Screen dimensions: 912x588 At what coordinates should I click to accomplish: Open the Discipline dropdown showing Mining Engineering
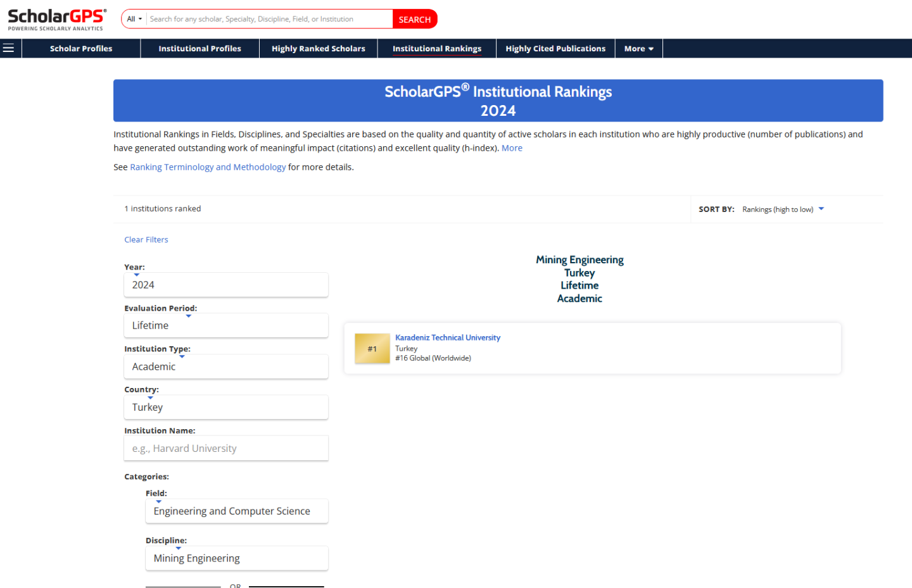(x=237, y=558)
